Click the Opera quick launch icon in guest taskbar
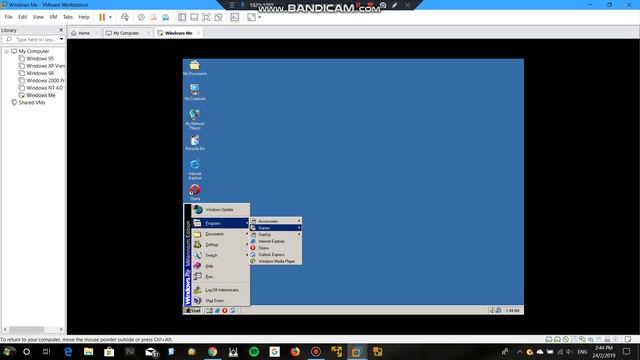Image resolution: width=640 pixels, height=360 pixels. pyautogui.click(x=224, y=311)
